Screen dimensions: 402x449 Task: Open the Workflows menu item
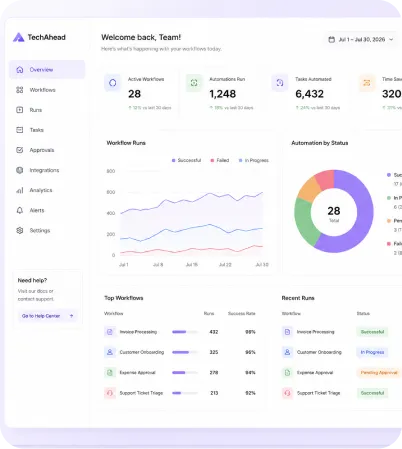(47, 90)
